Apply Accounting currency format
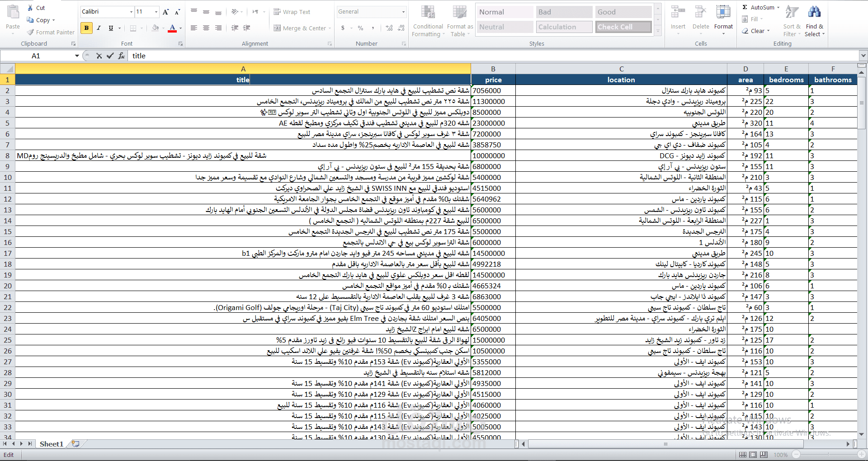 click(343, 28)
